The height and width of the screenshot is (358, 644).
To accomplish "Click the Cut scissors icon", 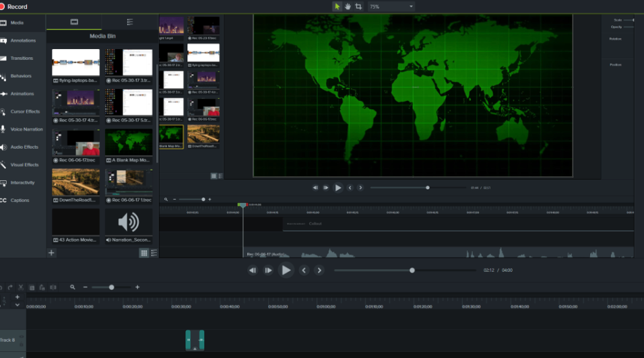I will click(21, 287).
